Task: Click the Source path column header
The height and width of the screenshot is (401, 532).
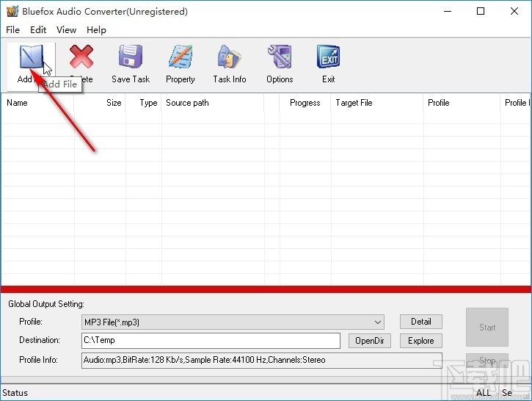Action: coord(213,103)
